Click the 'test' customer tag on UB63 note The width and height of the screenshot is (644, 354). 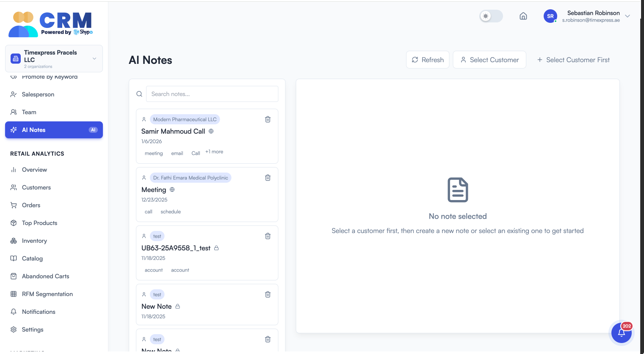point(157,236)
